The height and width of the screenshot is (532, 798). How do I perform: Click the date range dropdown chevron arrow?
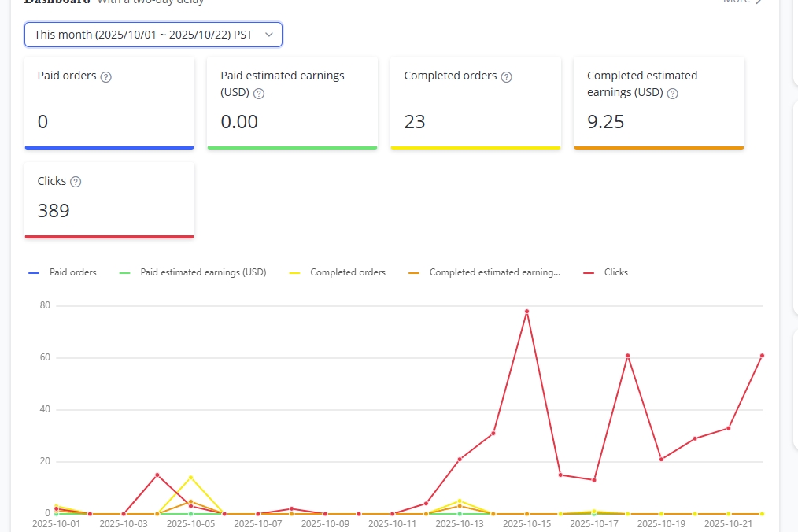point(269,35)
